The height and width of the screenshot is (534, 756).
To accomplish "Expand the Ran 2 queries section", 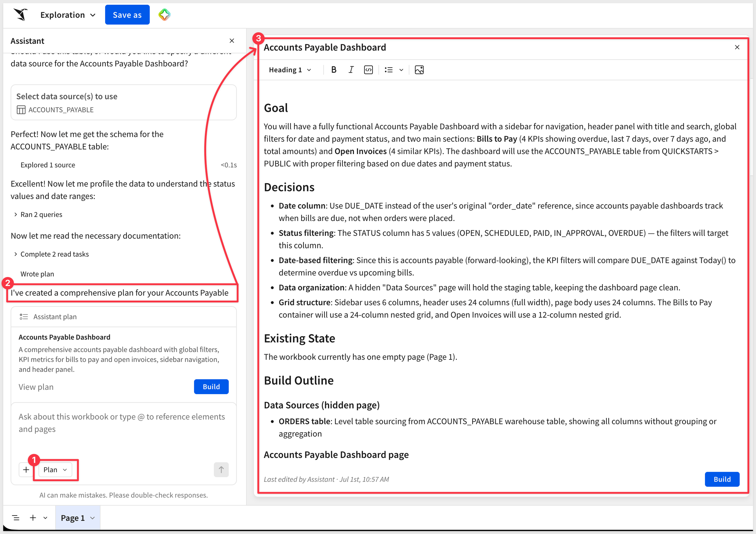I will 38,214.
